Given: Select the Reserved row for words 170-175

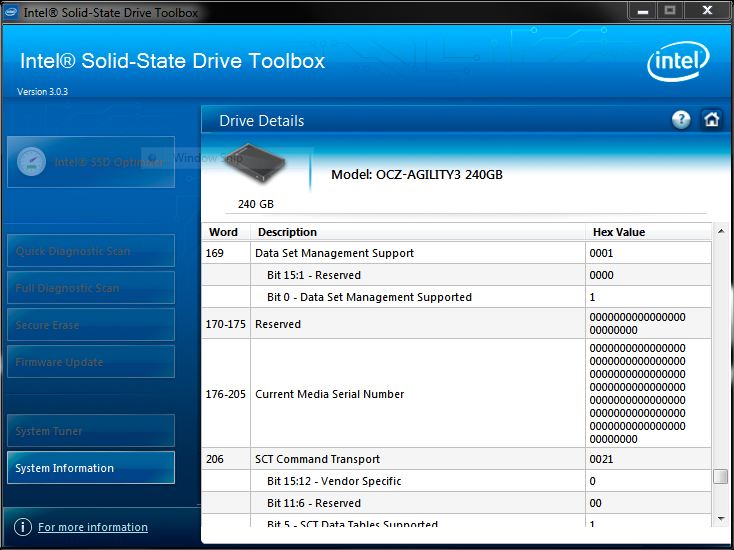Looking at the screenshot, I should click(456, 323).
